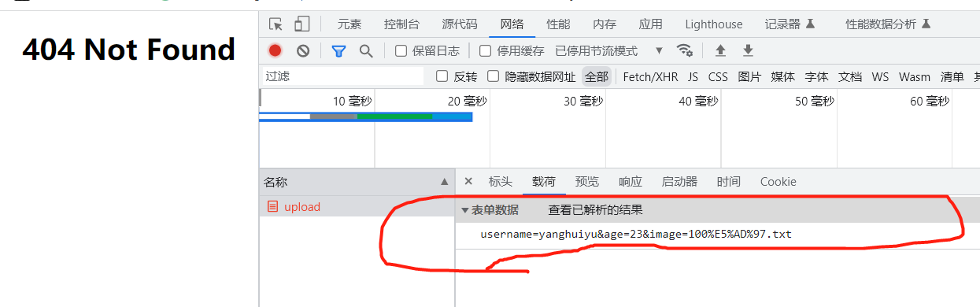The image size is (980, 307).
Task: Filter by 图片 requests
Action: pyautogui.click(x=749, y=76)
